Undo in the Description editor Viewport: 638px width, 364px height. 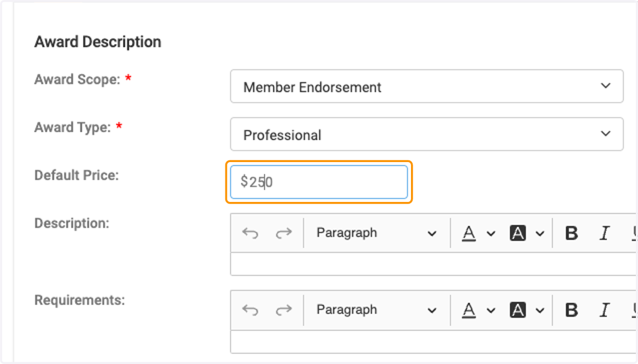pyautogui.click(x=250, y=233)
